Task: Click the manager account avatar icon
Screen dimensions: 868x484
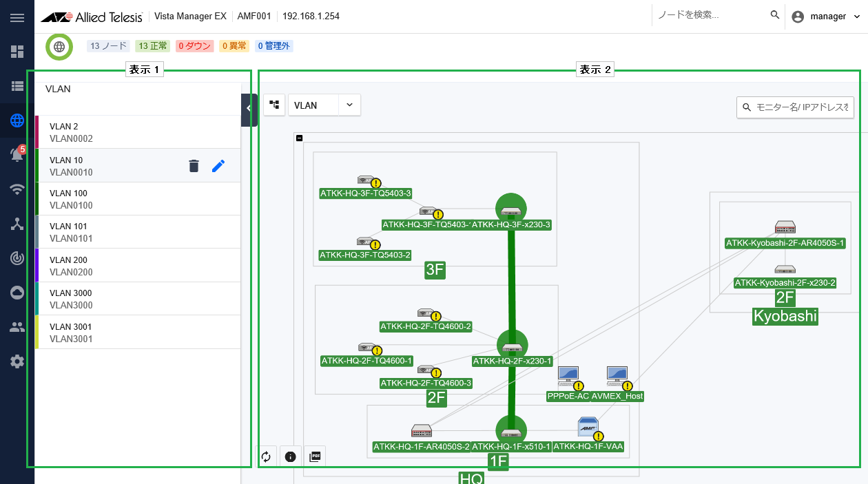Action: coord(798,17)
